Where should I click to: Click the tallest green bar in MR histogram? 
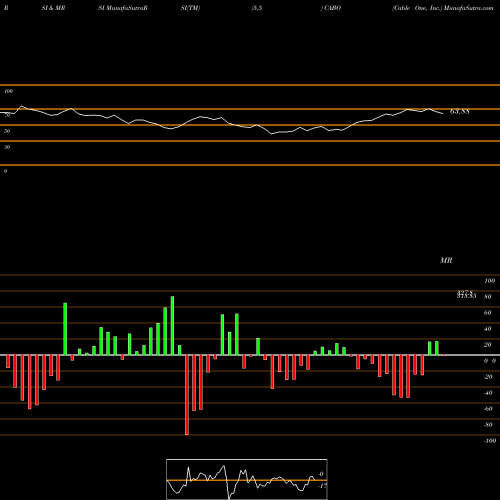(x=172, y=326)
